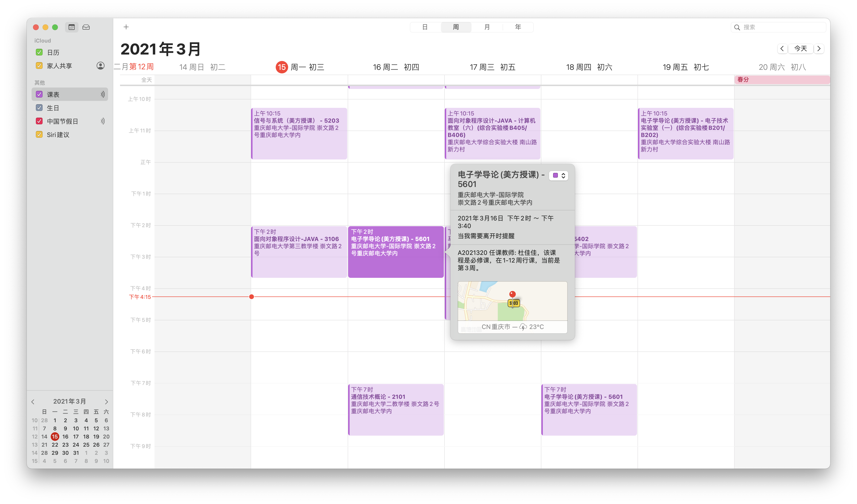The height and width of the screenshot is (504, 857).
Task: Select date 22 in mini calendar
Action: (x=55, y=445)
